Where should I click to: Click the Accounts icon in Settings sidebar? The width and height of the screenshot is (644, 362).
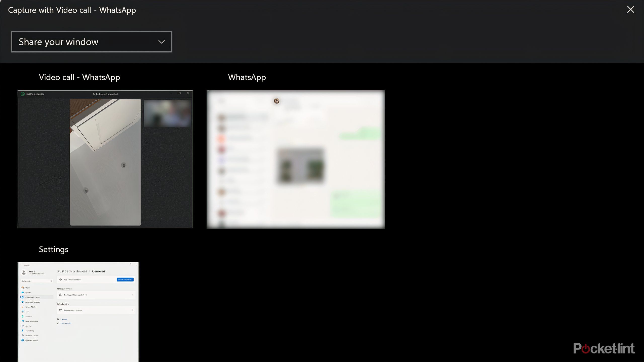click(x=23, y=316)
